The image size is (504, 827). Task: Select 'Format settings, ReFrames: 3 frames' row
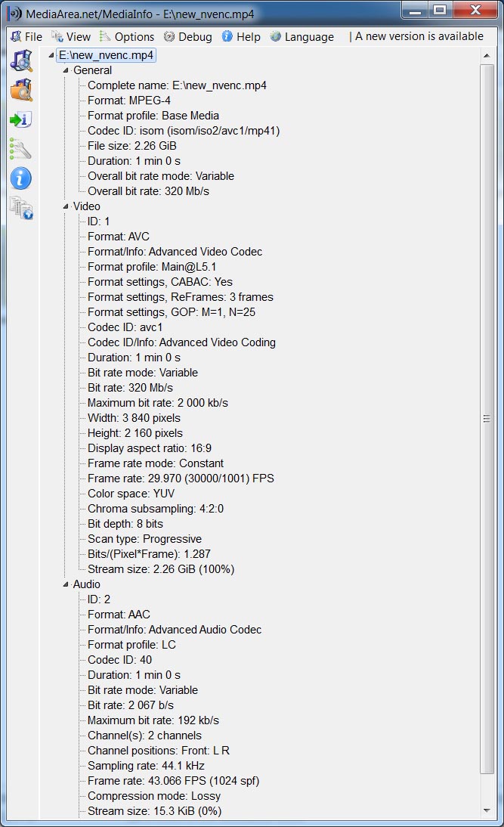tap(181, 297)
